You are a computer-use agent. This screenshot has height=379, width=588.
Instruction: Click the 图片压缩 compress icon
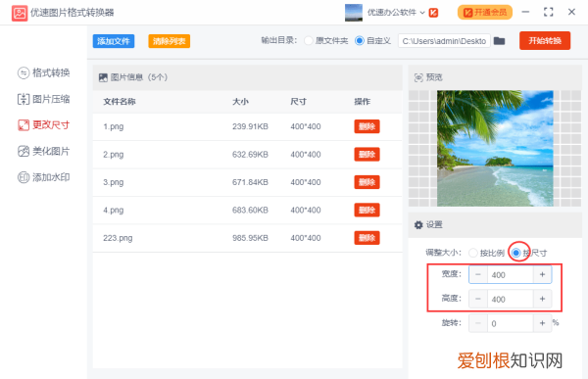pyautogui.click(x=24, y=99)
